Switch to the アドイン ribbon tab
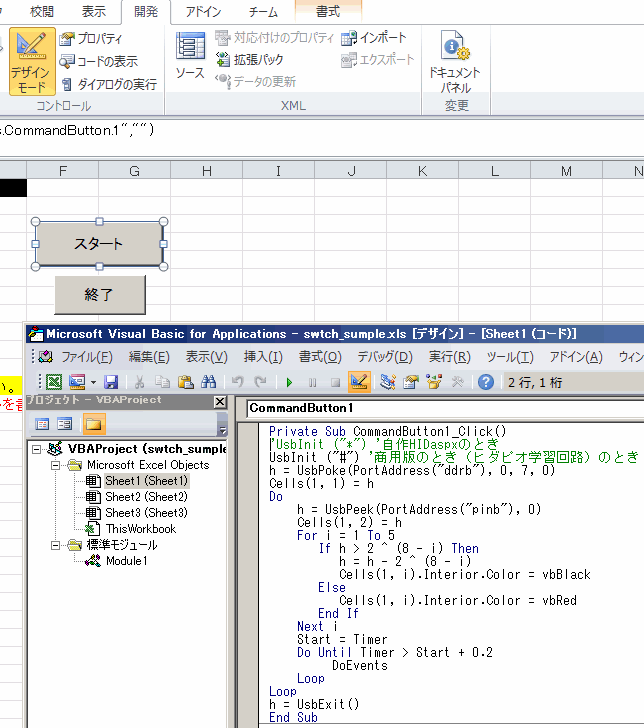 pyautogui.click(x=203, y=12)
